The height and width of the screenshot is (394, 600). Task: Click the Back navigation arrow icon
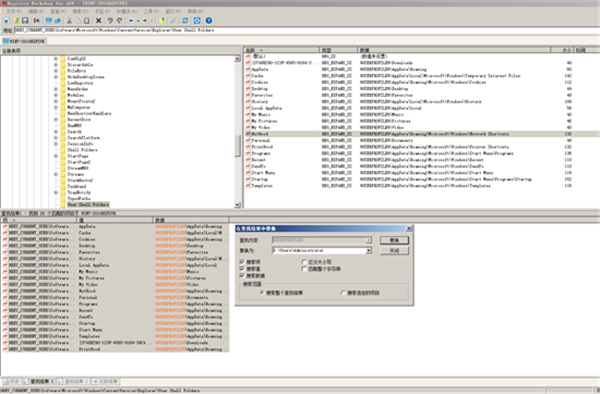click(x=131, y=21)
